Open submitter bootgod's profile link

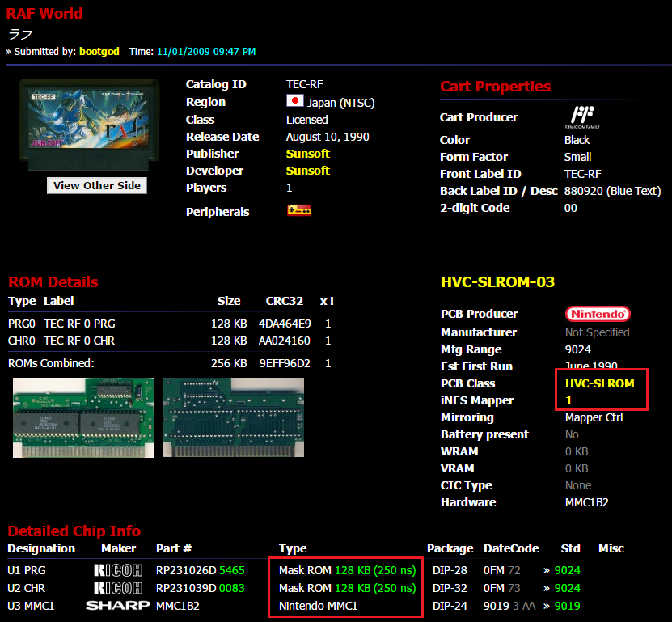99,52
